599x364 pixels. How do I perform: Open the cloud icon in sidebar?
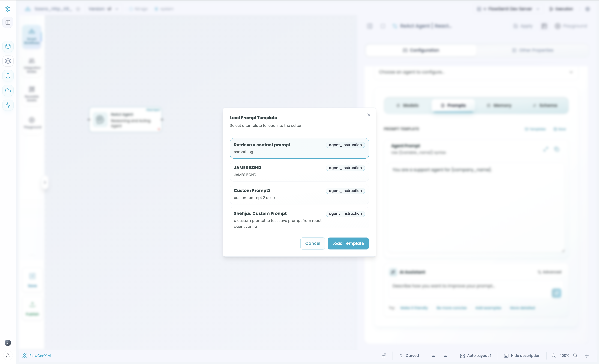8,91
